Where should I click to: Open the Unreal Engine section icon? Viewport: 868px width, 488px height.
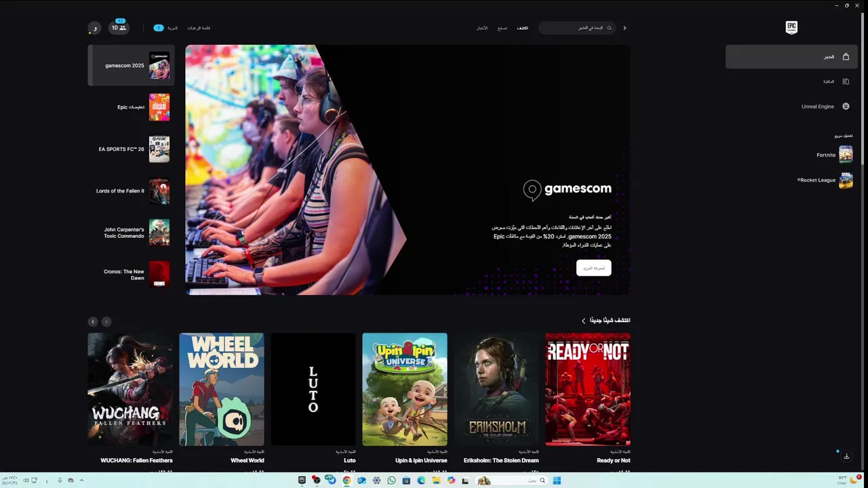tap(846, 106)
